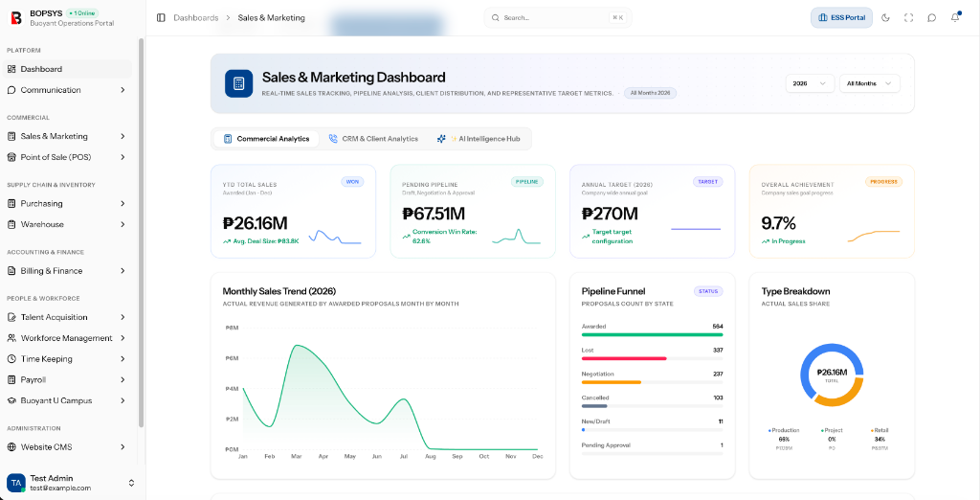Click the Workforce Management people icon
The height and width of the screenshot is (500, 980).
[x=11, y=338]
